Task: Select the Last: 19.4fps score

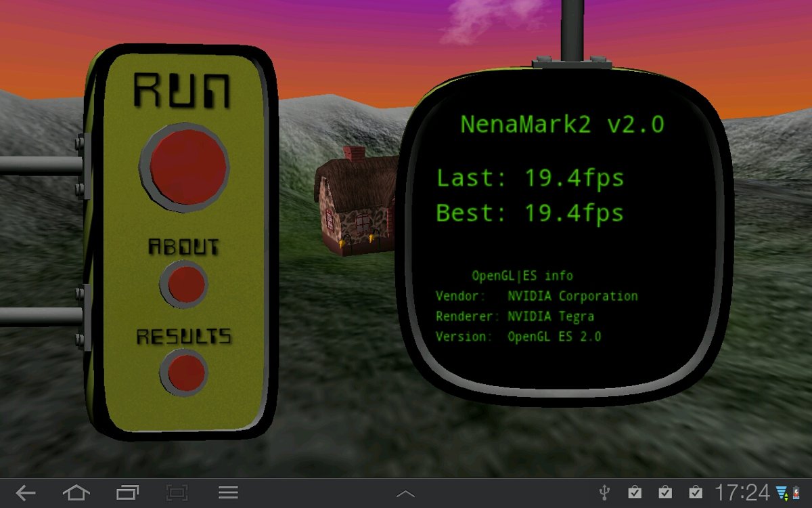Action: [x=530, y=179]
